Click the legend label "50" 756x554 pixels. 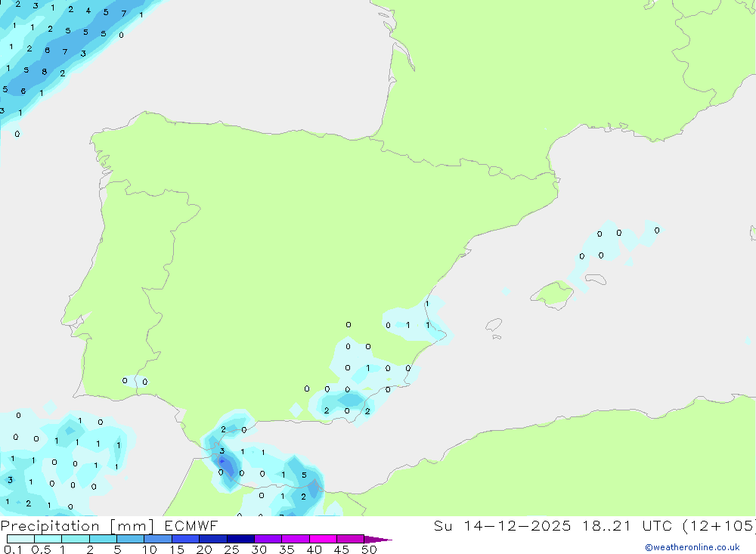pos(369,549)
